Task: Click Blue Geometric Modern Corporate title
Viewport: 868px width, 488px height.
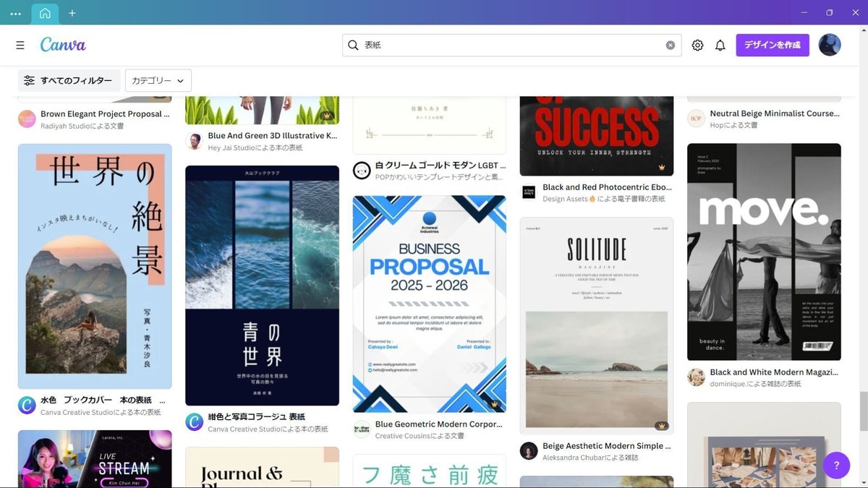Action: pos(440,424)
